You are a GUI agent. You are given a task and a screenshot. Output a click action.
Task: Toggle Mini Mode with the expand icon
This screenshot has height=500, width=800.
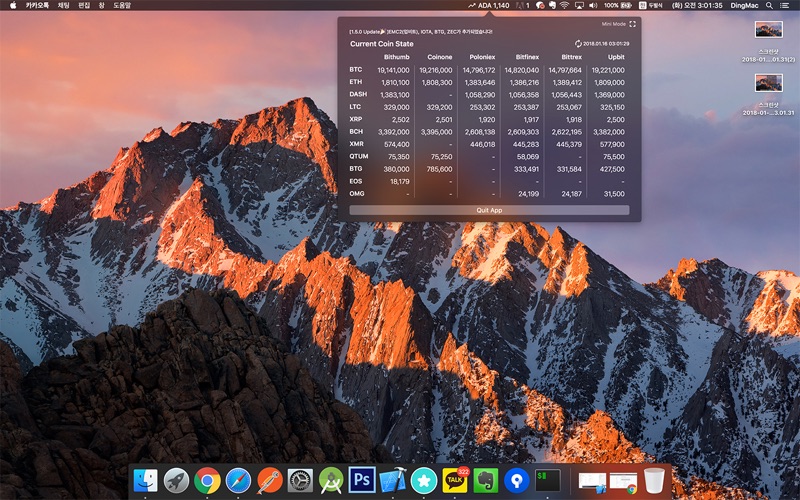[633, 24]
